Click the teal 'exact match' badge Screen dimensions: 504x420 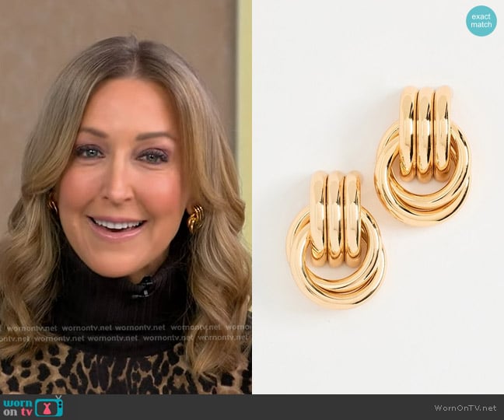tap(481, 20)
